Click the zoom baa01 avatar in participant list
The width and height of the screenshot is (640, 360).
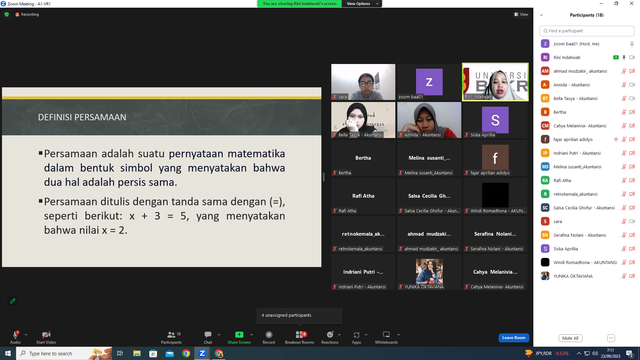click(x=545, y=44)
